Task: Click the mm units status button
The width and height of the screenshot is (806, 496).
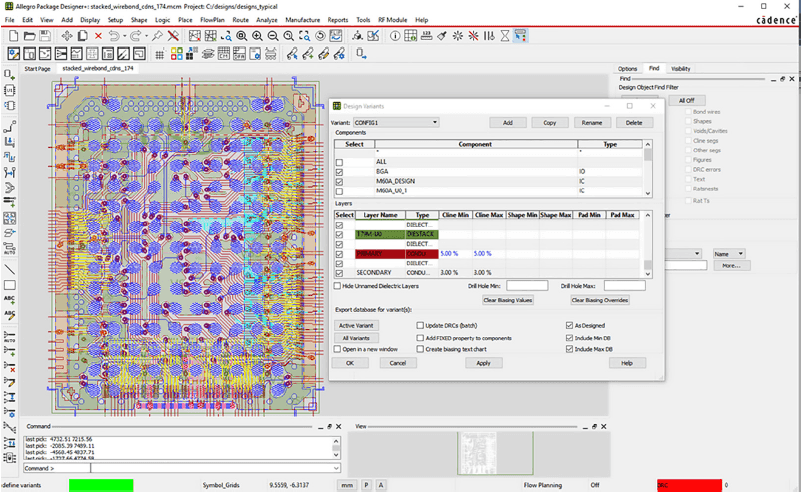Action: 347,486
